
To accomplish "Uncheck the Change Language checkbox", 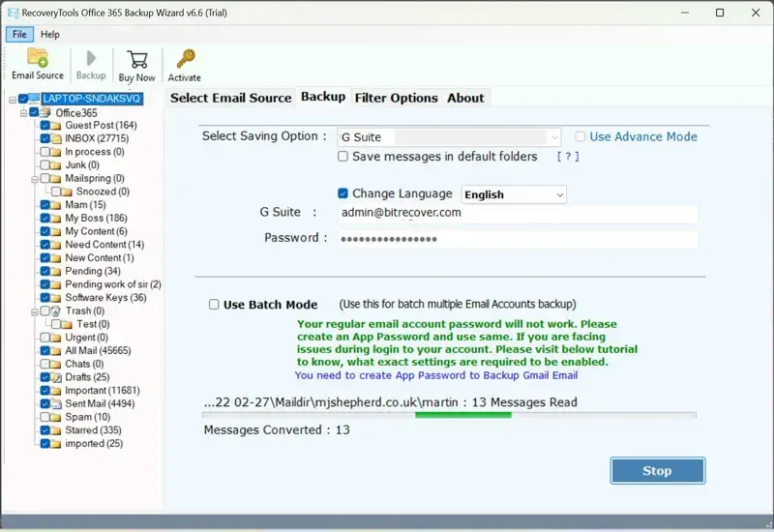I will (342, 193).
